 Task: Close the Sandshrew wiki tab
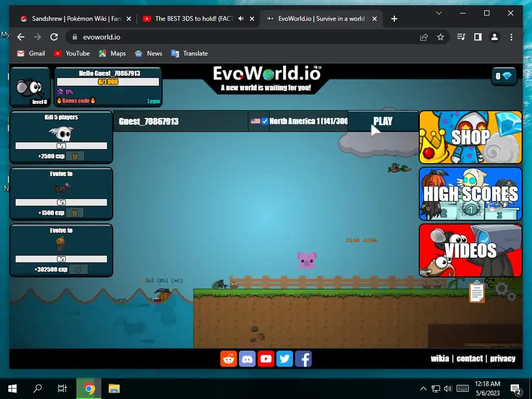click(x=129, y=19)
